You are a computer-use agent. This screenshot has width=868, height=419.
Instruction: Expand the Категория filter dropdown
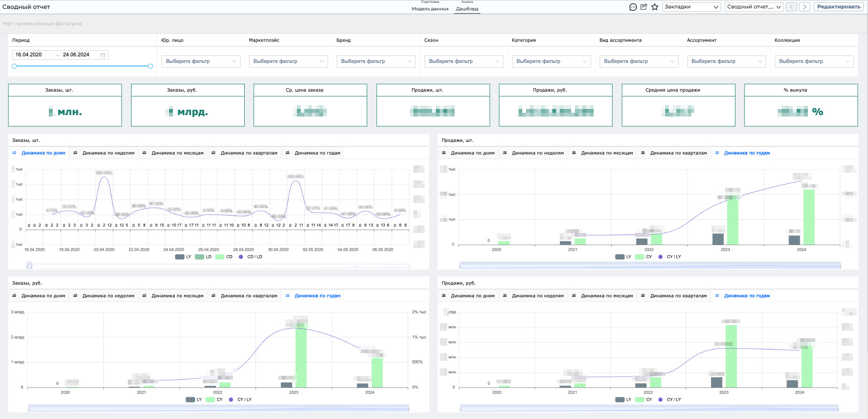[551, 62]
